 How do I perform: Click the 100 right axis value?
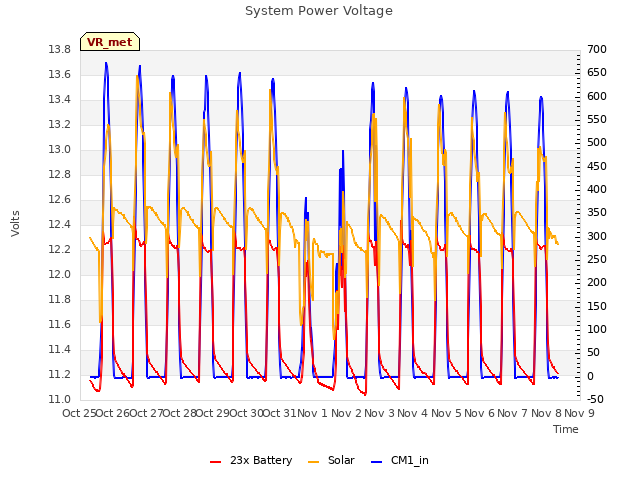(597, 329)
